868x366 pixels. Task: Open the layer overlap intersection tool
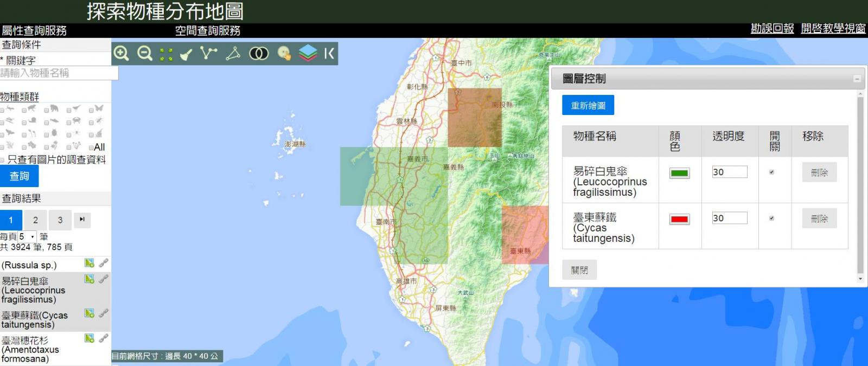coord(259,53)
